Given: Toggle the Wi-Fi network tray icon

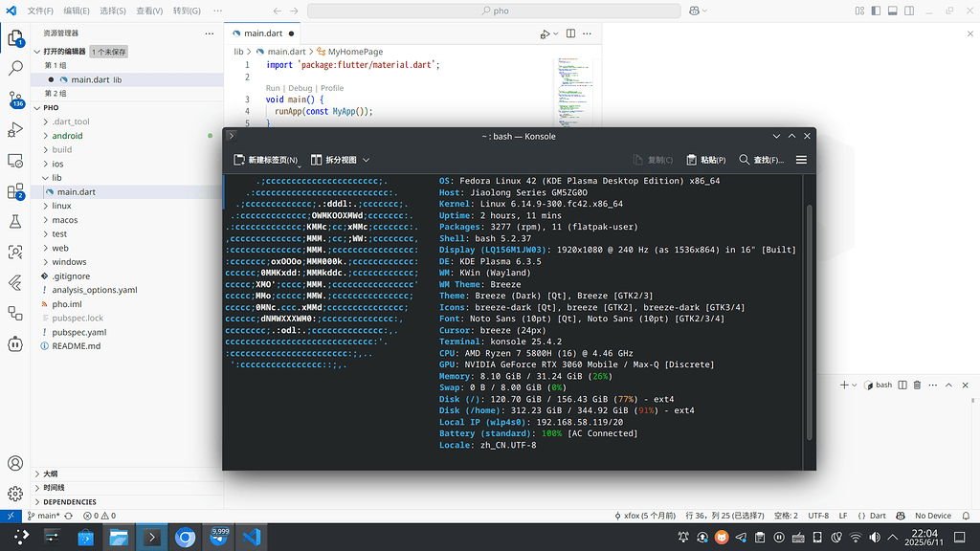Looking at the screenshot, I should (856, 538).
